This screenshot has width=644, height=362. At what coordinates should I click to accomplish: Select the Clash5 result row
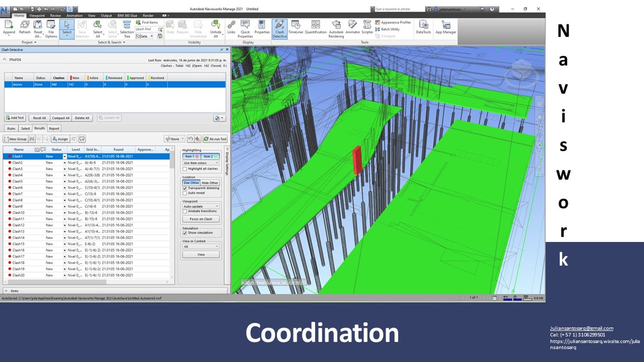pyautogui.click(x=18, y=181)
